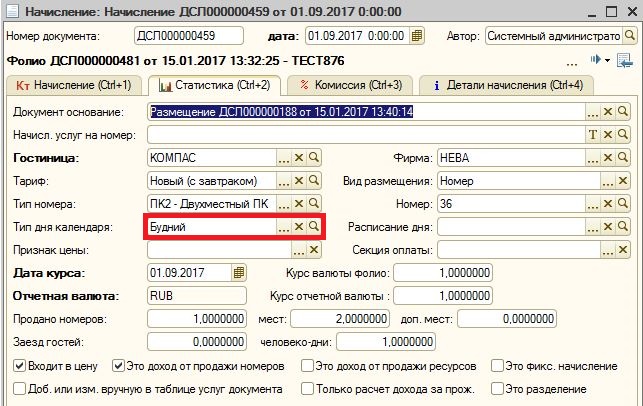
Task: Toggle the Входит в цену checkbox
Action: [19, 365]
